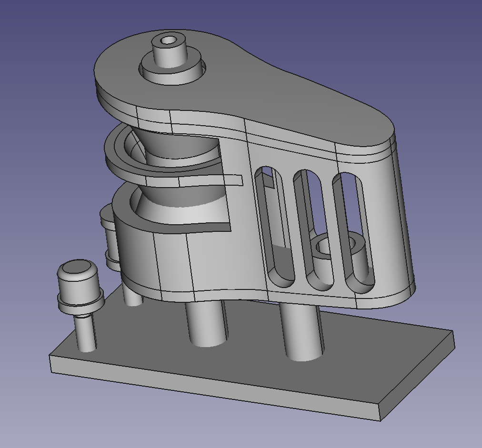Select the thin left post behind housing
The height and width of the screenshot is (448, 482).
coord(132,295)
